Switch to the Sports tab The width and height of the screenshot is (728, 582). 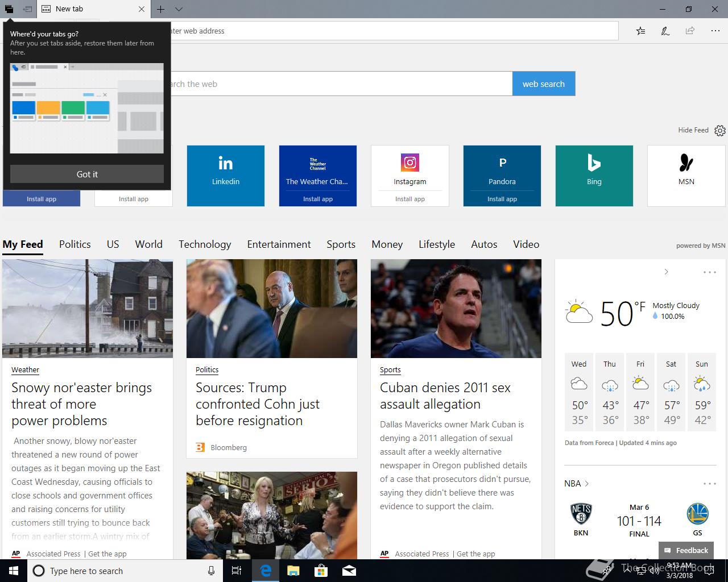click(x=341, y=244)
